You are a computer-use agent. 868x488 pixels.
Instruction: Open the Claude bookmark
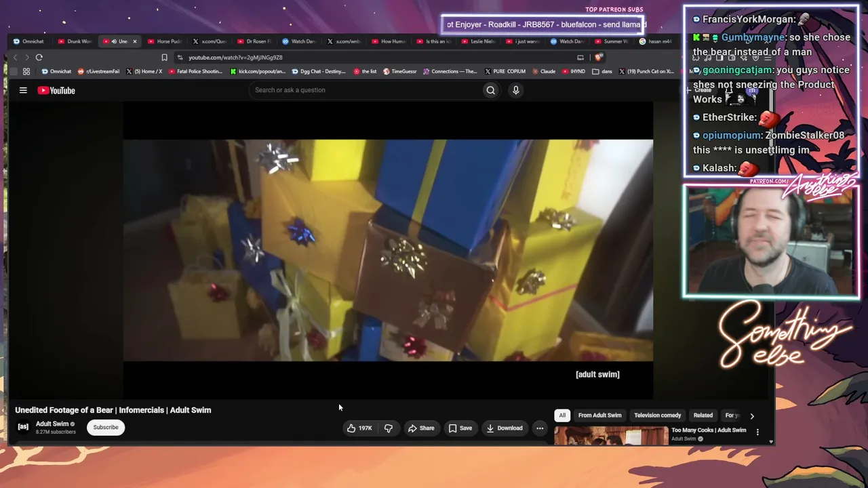click(x=543, y=71)
